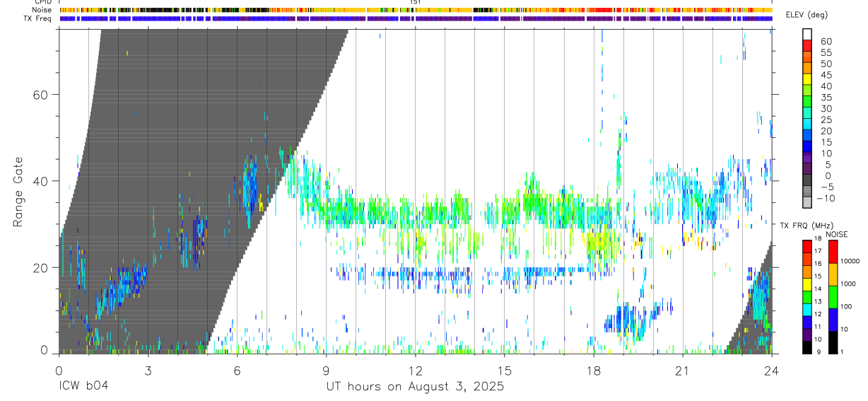Click ELEV legend value '45'
Viewport: 868px width, 401px height.
826,75
